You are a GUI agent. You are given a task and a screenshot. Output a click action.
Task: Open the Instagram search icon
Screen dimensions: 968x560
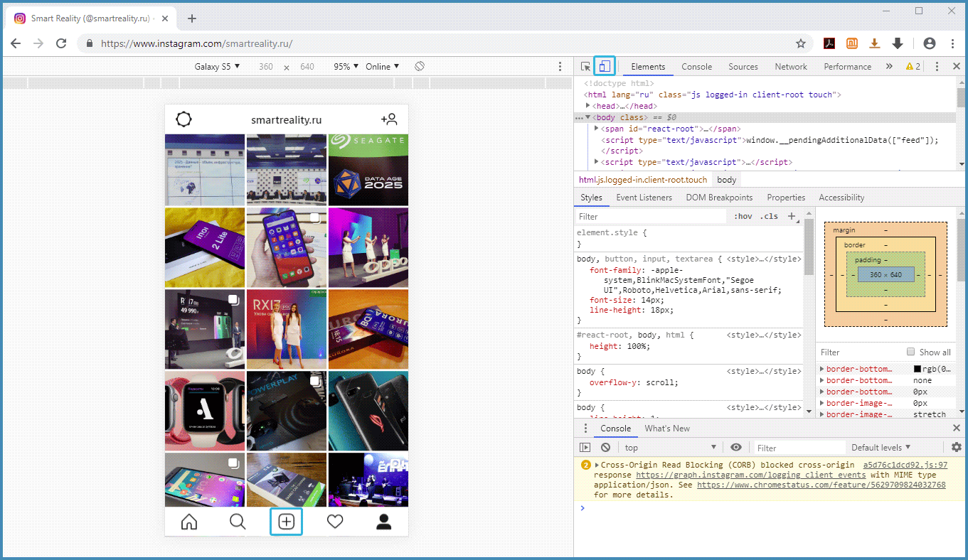[x=238, y=522]
